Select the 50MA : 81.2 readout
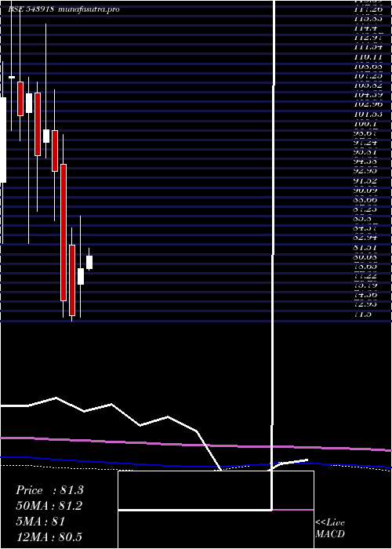This screenshot has width=392, height=549. click(49, 506)
